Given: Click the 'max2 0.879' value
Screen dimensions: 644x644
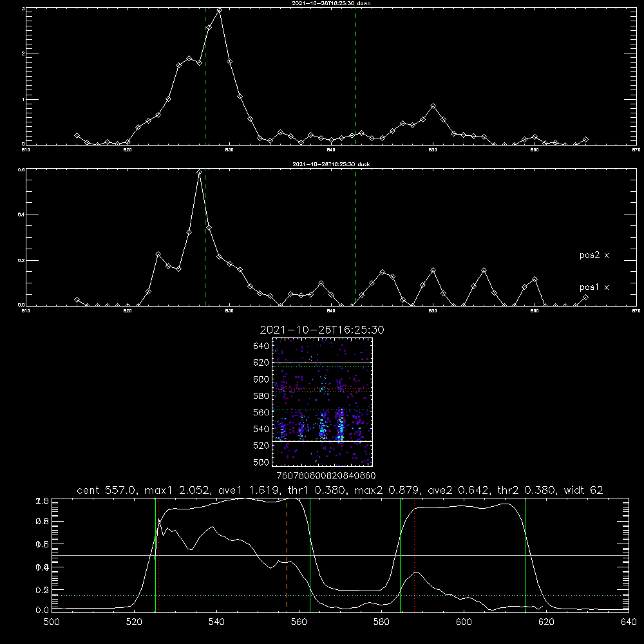Looking at the screenshot, I should 387,490.
